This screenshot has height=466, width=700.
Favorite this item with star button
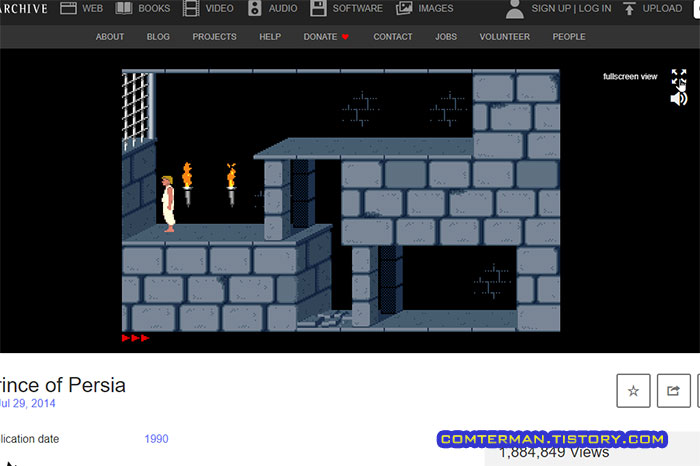(x=633, y=391)
